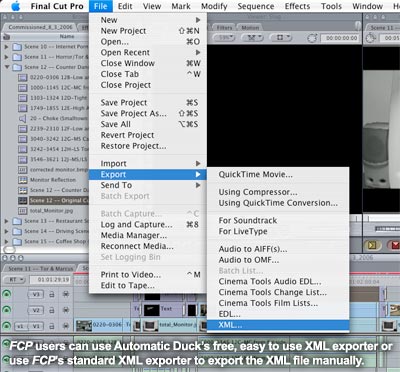The image size is (400, 372).
Task: Expand Scene 14 Driving Scene bin
Action: pos(6,231)
